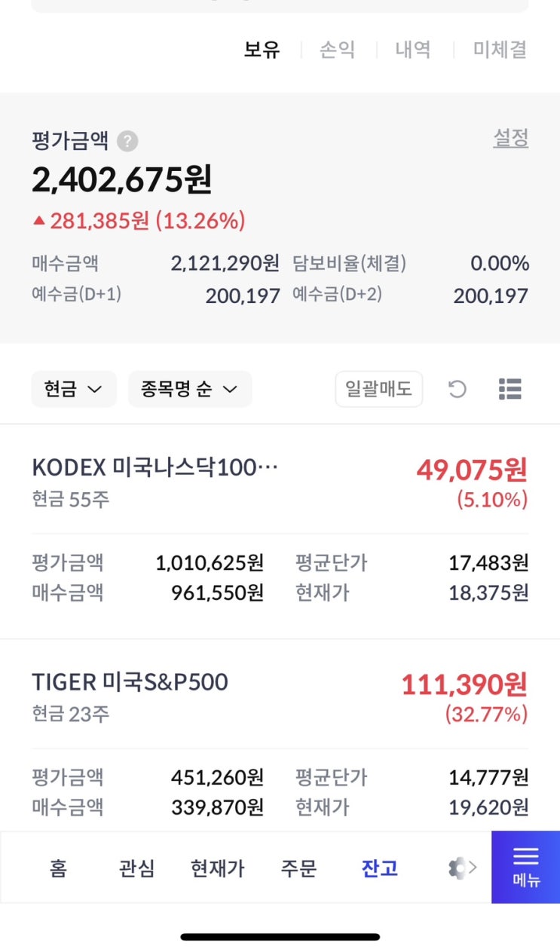Tap the help icon beside 평가금액
This screenshot has height=952, width=560.
[127, 141]
